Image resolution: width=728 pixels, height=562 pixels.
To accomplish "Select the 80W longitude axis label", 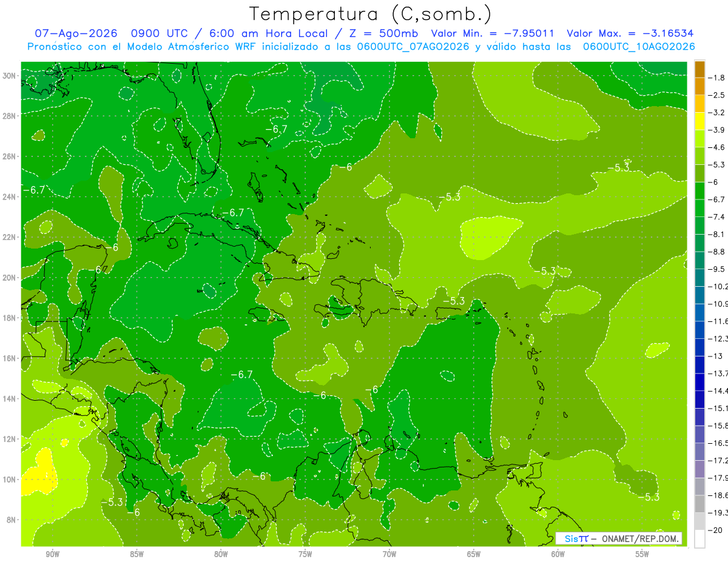I will tap(221, 554).
